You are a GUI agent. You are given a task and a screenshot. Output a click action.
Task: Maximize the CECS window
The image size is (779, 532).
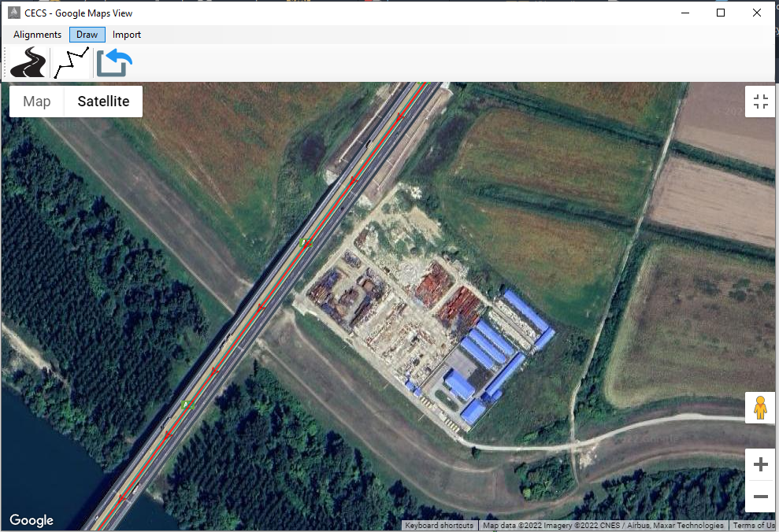pyautogui.click(x=721, y=13)
